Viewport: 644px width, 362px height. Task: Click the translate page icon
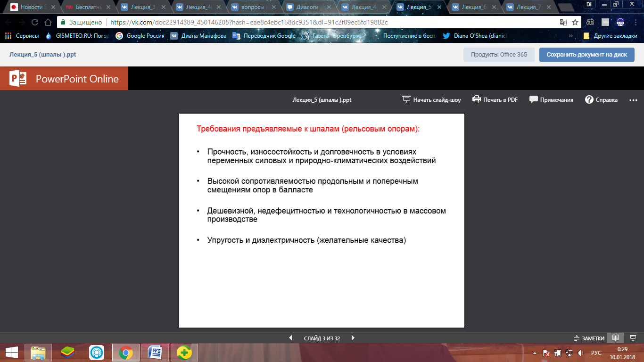pos(563,22)
